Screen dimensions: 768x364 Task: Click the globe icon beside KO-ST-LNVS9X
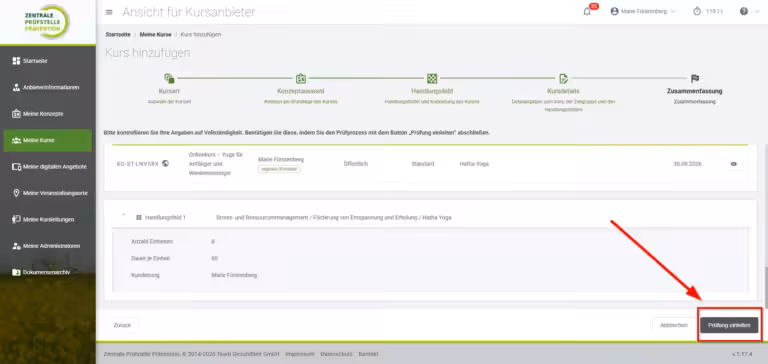pos(166,164)
